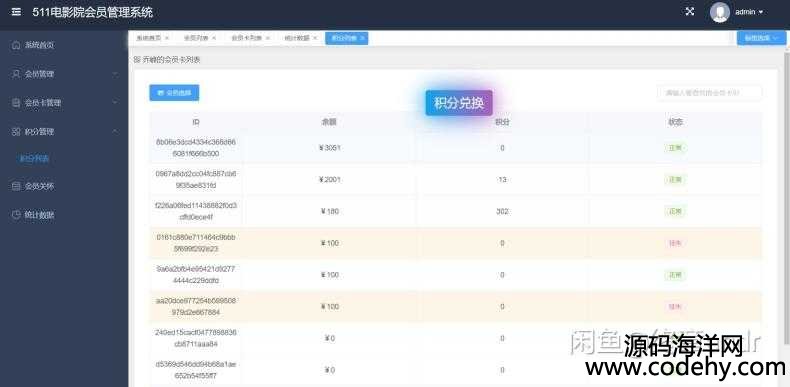Click the 会员管理 person icon in sidebar
Screen dimensions: 790x387
[16, 74]
